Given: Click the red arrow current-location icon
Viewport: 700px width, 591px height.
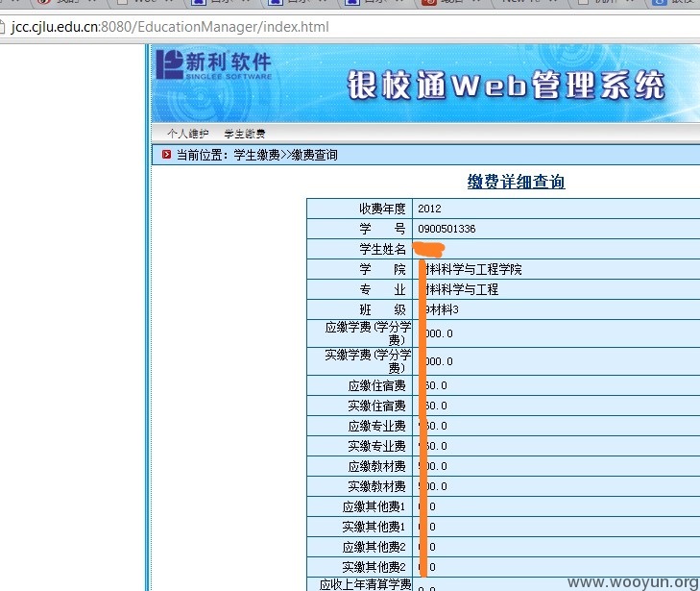Looking at the screenshot, I should (166, 155).
